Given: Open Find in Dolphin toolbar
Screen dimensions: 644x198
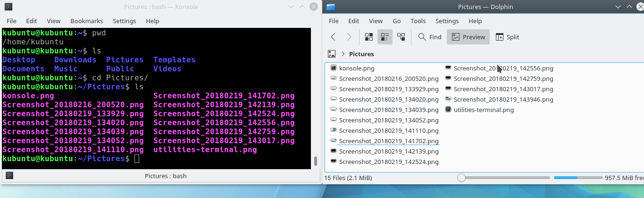Looking at the screenshot, I should point(430,37).
